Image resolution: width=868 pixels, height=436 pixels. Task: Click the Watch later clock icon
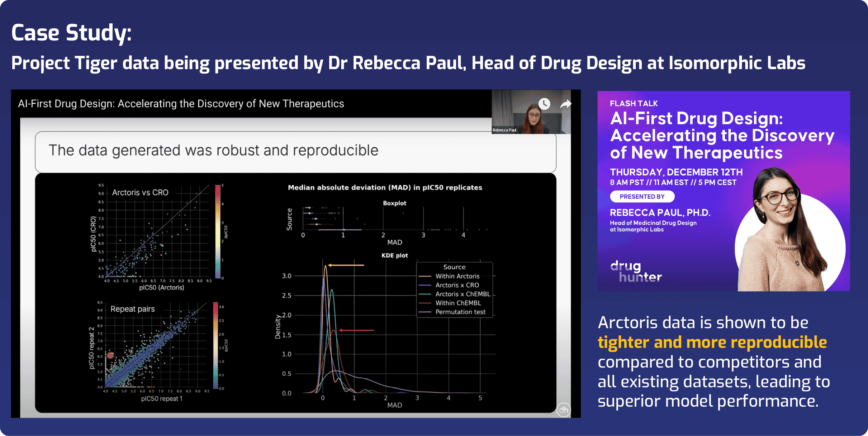pos(544,104)
